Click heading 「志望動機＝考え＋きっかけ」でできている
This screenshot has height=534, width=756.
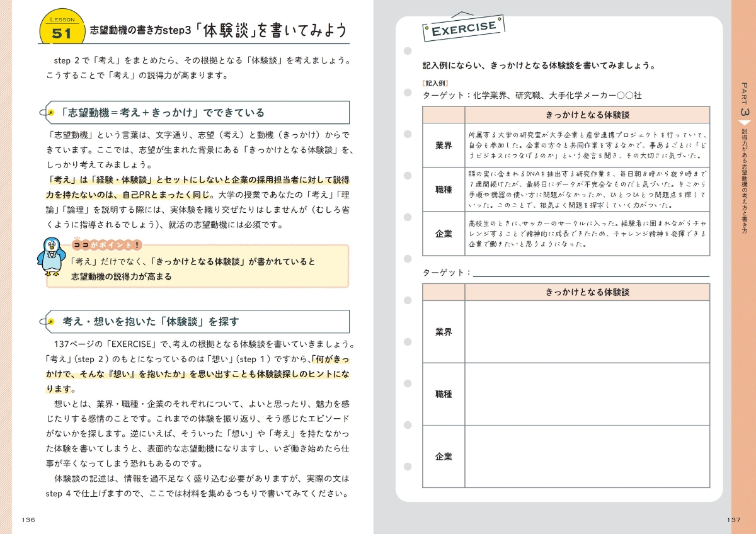tap(163, 113)
